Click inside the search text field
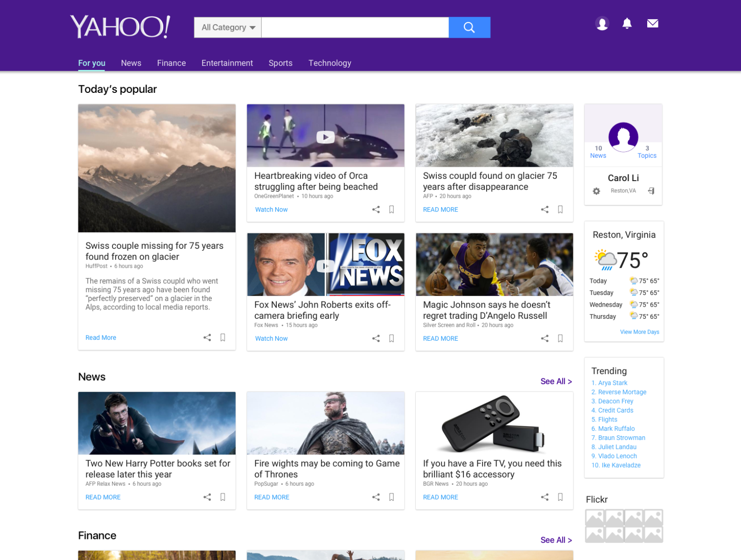741x560 pixels. click(x=355, y=28)
